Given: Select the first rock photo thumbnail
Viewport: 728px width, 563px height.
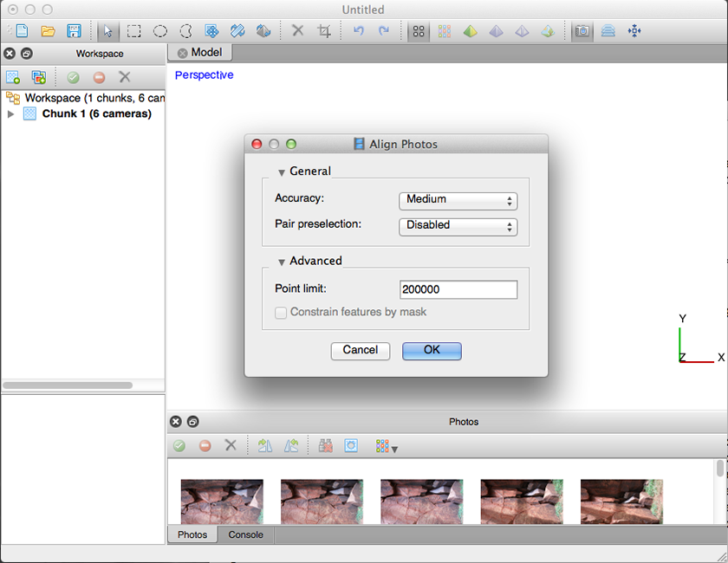Looking at the screenshot, I should (222, 502).
